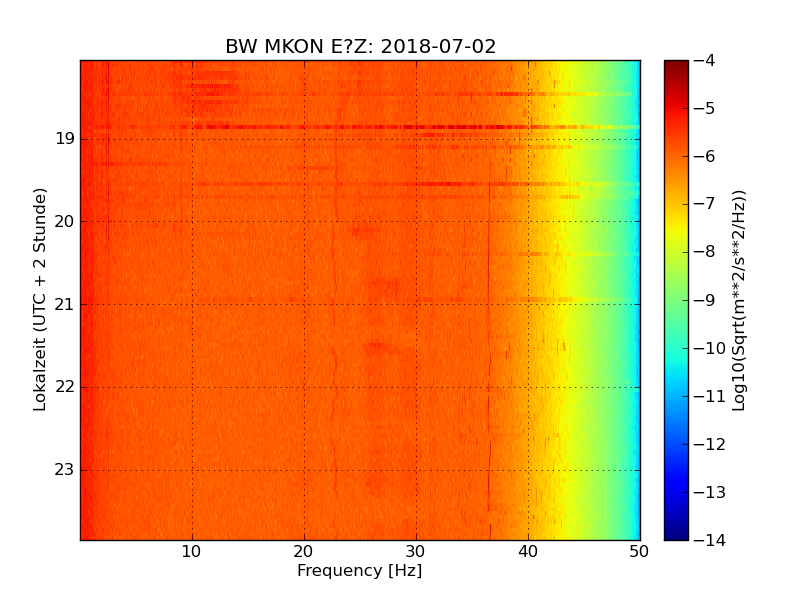Image resolution: width=800 pixels, height=600 pixels.
Task: Click the colorbar tick label −4
Action: (x=704, y=60)
